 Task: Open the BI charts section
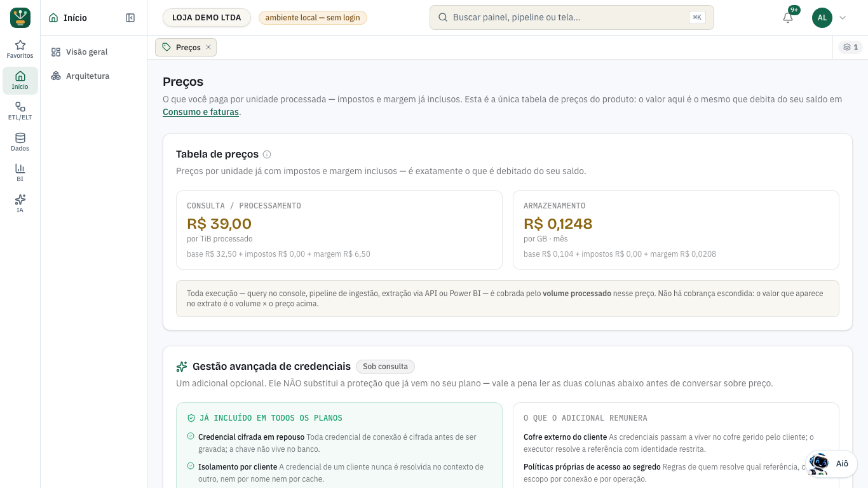(20, 173)
